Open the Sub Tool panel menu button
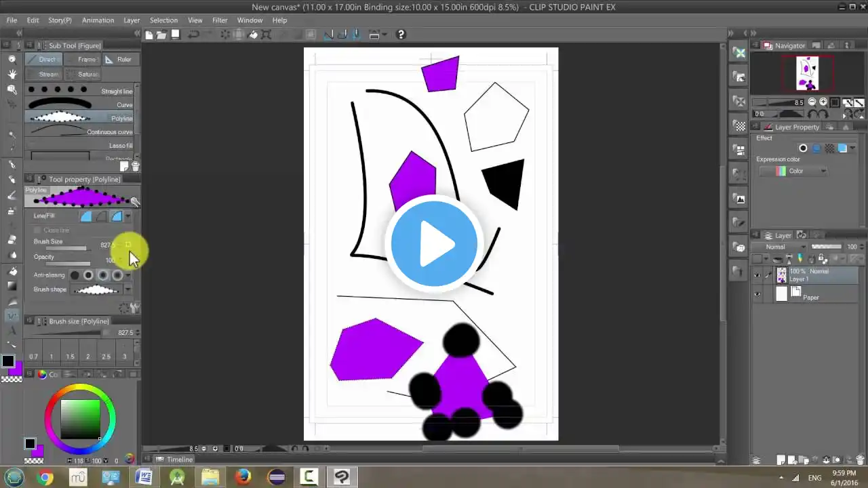Image resolution: width=868 pixels, height=488 pixels. click(29, 45)
